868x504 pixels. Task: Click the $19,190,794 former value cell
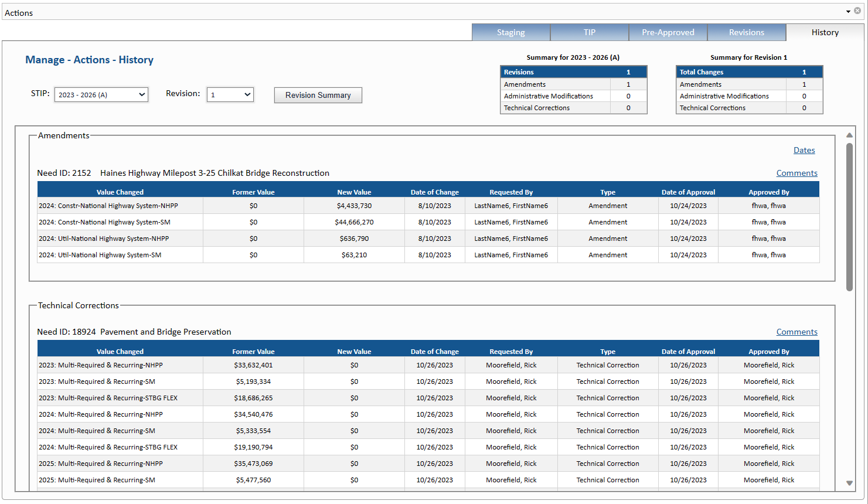tap(253, 447)
